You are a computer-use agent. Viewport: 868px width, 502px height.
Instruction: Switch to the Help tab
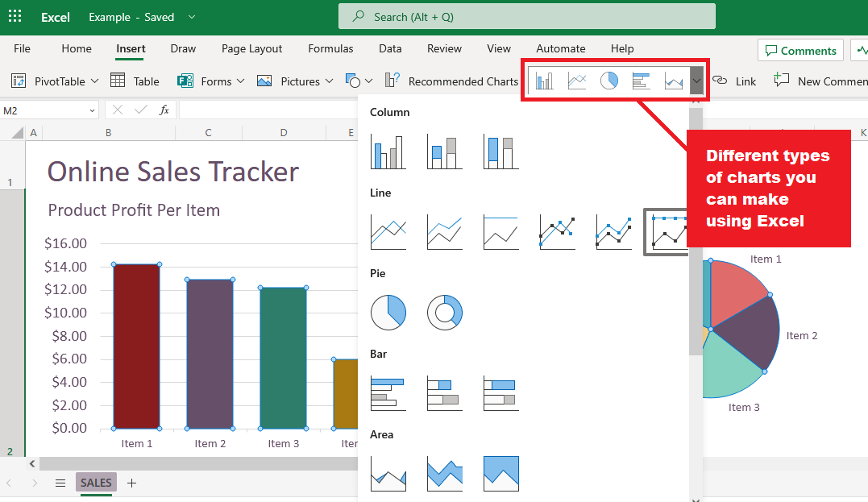tap(622, 48)
